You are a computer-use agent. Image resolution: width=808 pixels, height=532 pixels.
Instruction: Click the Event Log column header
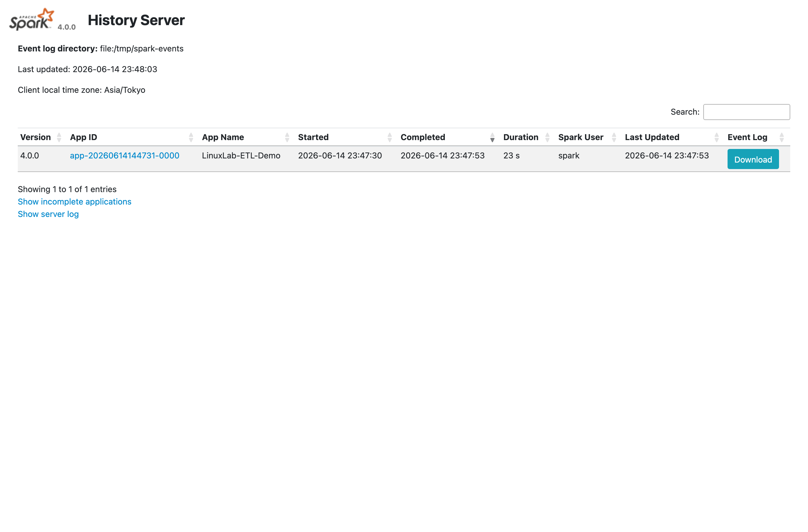tap(748, 137)
